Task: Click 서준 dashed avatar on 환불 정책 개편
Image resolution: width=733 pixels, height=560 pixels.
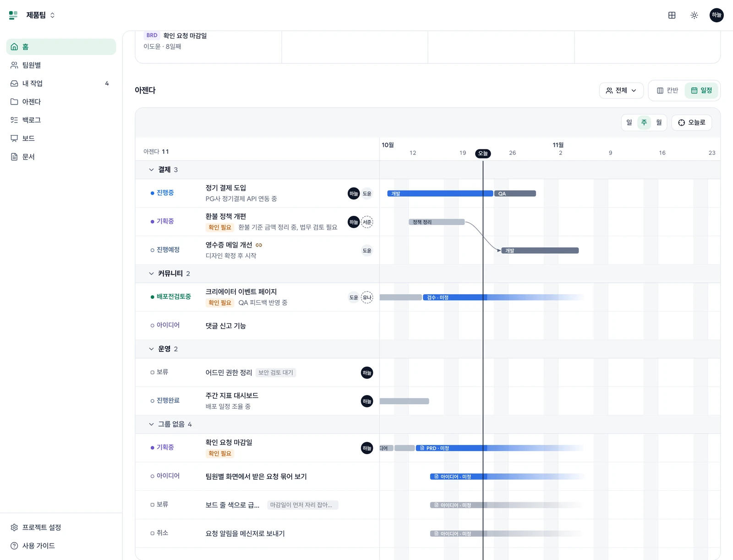Action: click(x=367, y=222)
